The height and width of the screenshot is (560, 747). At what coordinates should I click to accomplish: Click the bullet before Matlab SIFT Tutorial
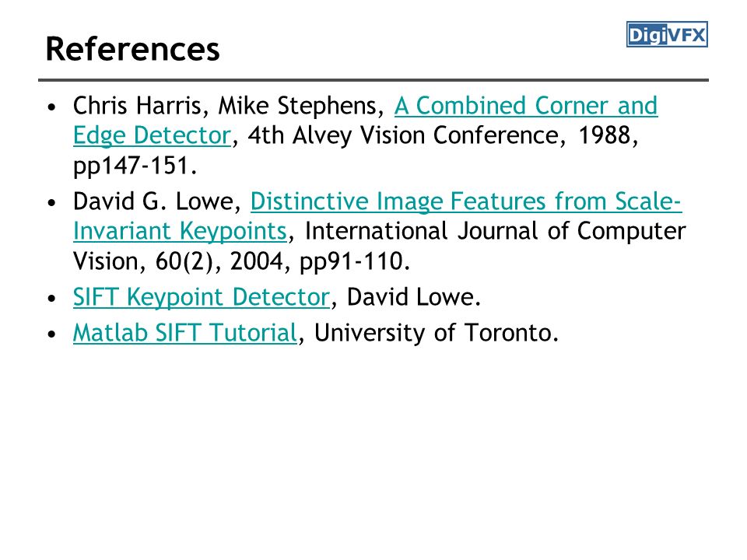[x=52, y=334]
